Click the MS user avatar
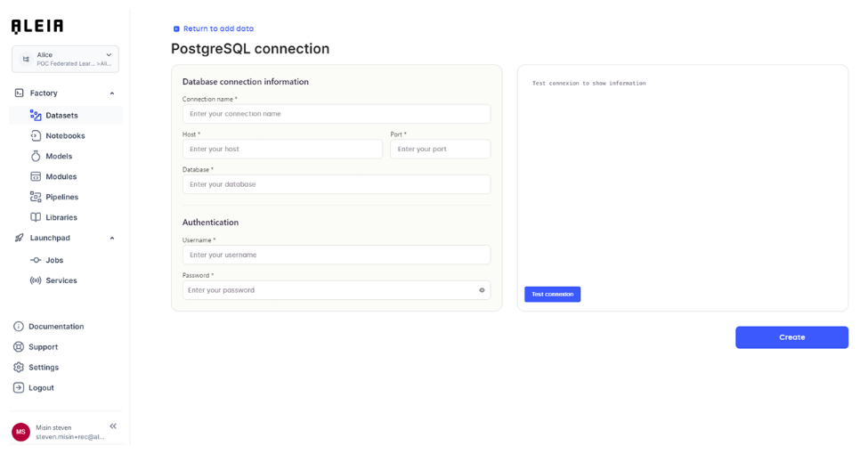Screen dimensions: 868x454 coord(21,432)
